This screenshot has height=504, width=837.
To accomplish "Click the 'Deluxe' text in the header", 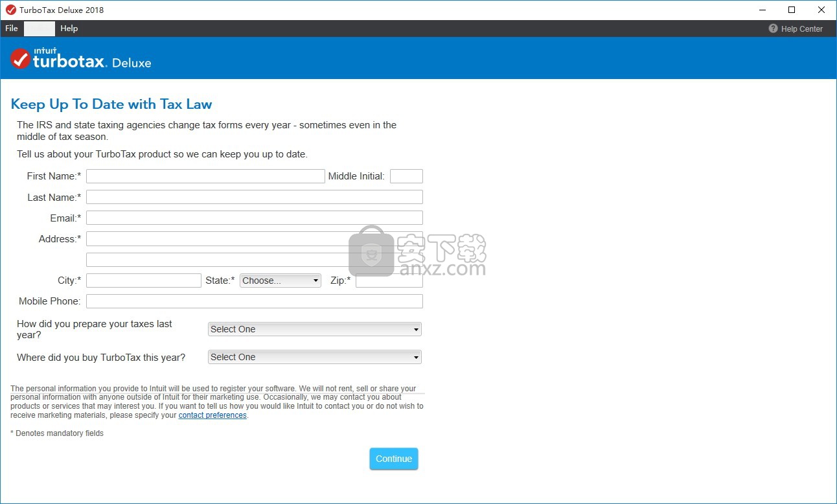I will tap(132, 63).
